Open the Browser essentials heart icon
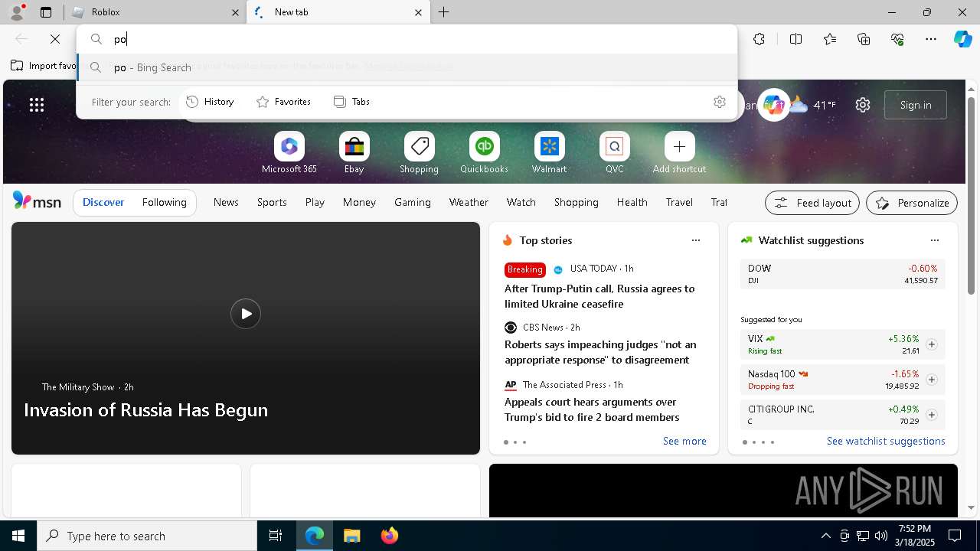980x551 pixels. click(897, 39)
